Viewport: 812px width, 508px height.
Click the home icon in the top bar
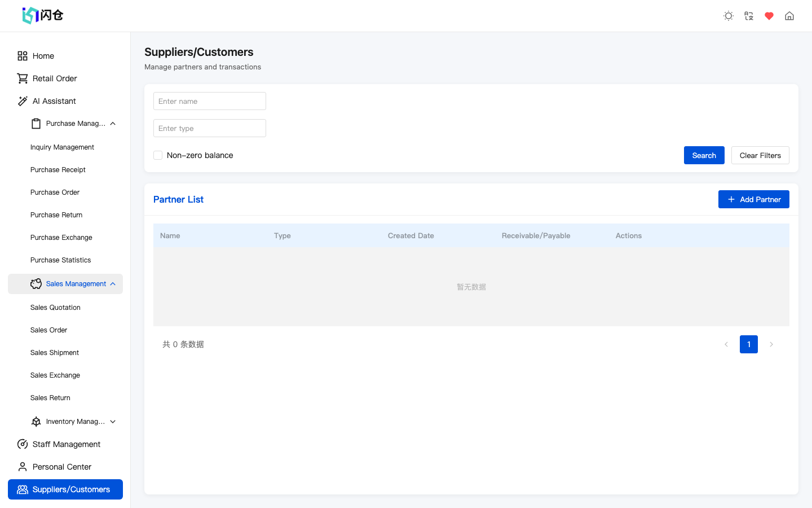coord(789,16)
